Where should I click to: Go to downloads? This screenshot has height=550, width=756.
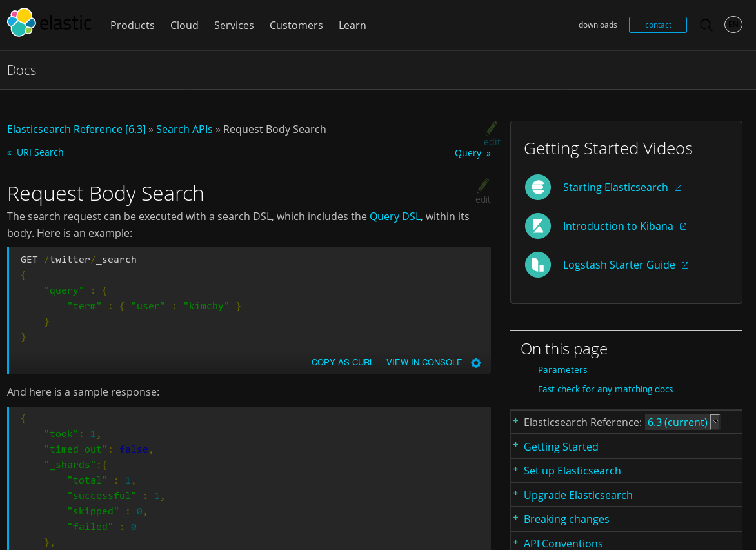click(x=598, y=25)
